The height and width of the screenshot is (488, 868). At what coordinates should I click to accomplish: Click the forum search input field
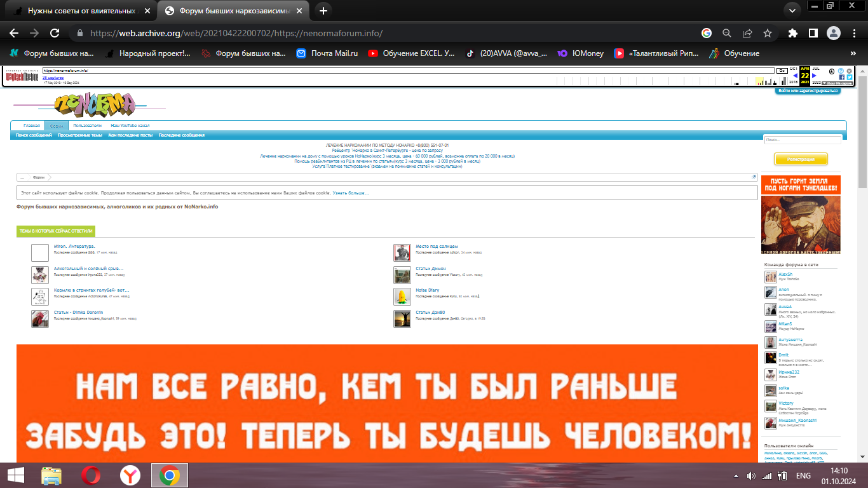pyautogui.click(x=802, y=139)
